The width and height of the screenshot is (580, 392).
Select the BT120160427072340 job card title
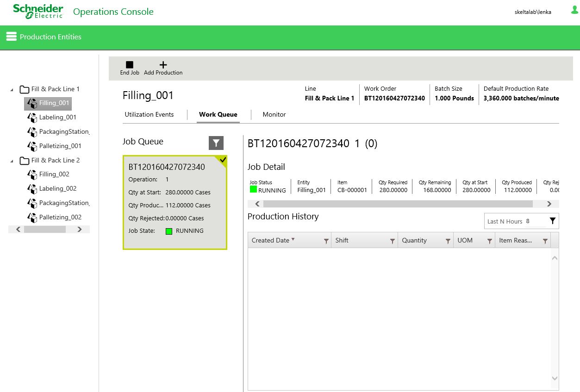point(167,167)
